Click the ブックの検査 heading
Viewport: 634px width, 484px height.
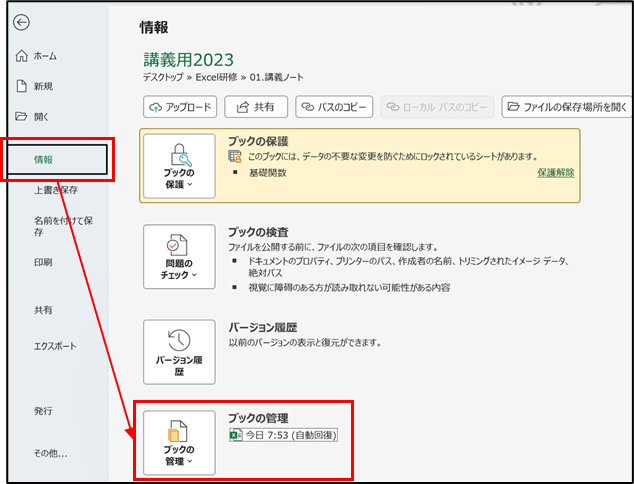pyautogui.click(x=258, y=232)
